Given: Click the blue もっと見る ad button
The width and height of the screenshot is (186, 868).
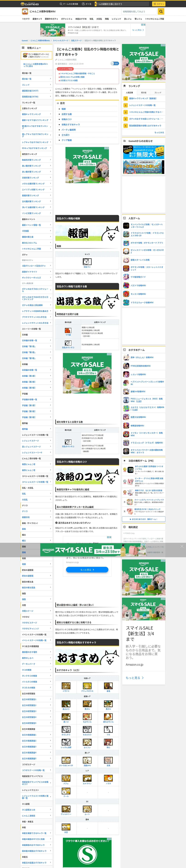Looking at the screenshot, I should pyautogui.click(x=87, y=569).
